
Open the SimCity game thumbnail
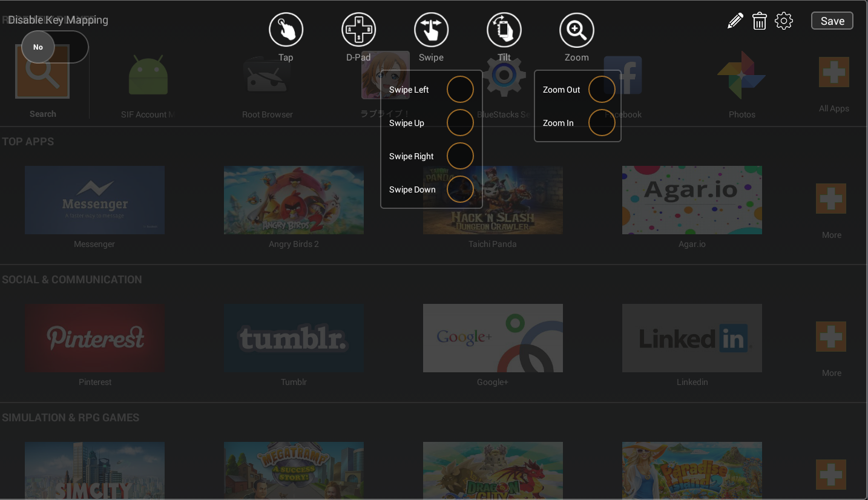tap(94, 470)
